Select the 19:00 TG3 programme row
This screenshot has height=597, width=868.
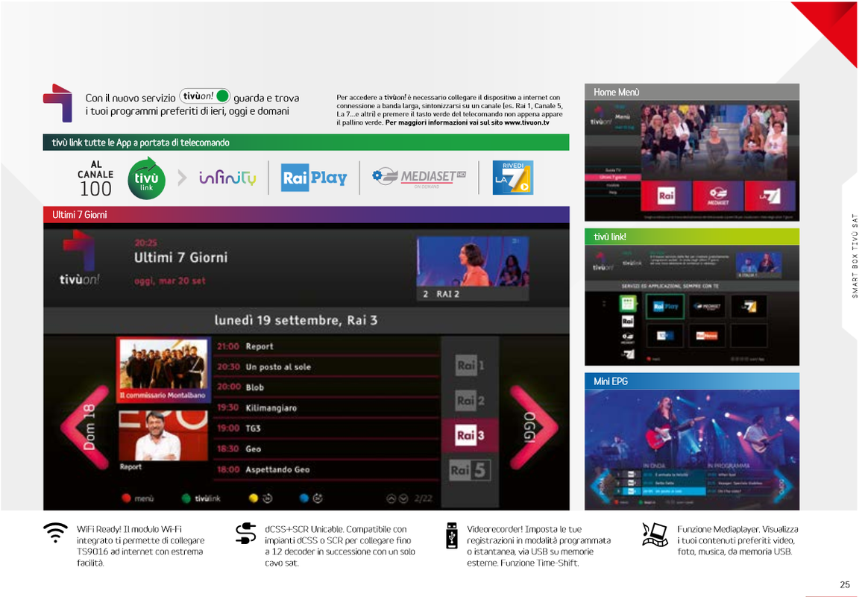point(327,428)
